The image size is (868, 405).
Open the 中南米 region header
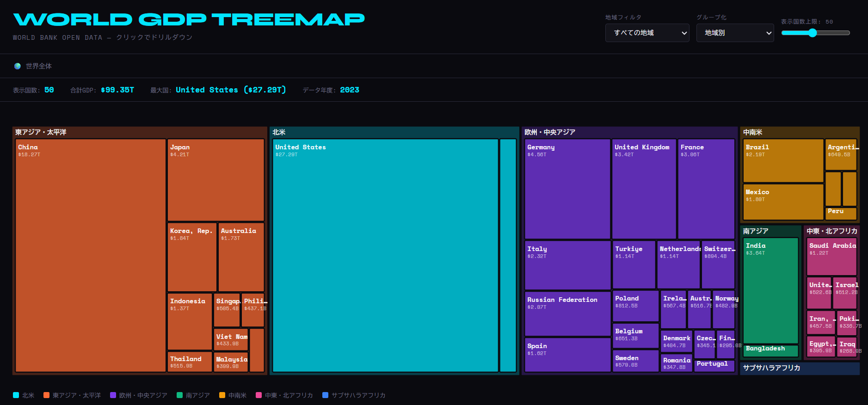[752, 132]
